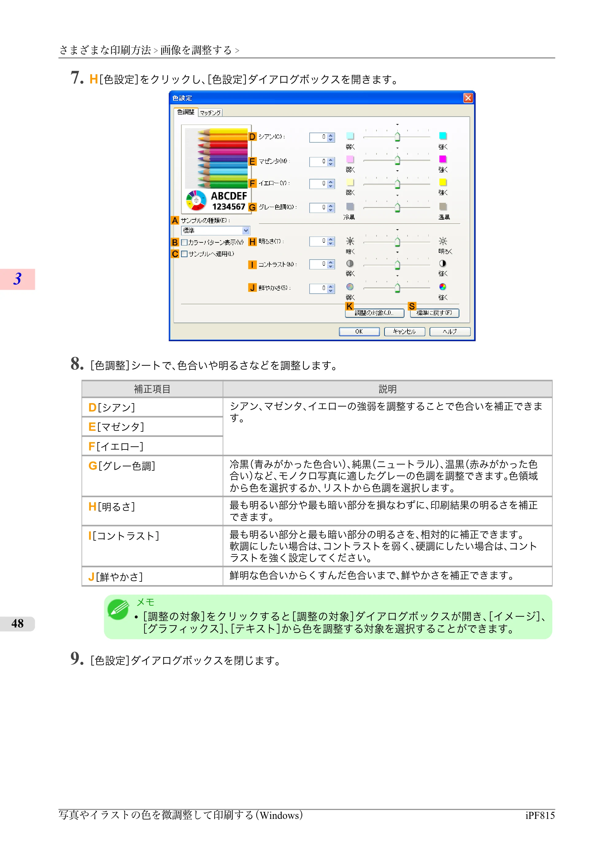614x868 pixels.
Task: Click the 鮮やかさ slider handle
Action: click(397, 288)
